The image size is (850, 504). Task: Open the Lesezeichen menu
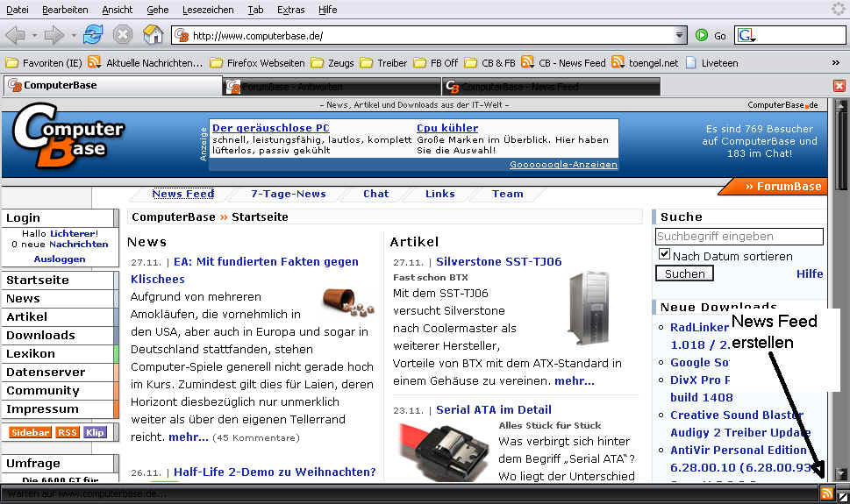click(208, 10)
